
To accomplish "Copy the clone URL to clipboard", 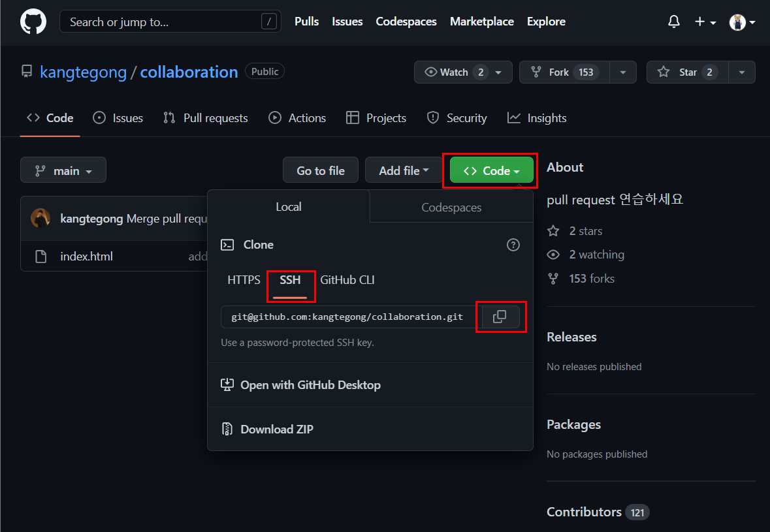I will click(500, 317).
